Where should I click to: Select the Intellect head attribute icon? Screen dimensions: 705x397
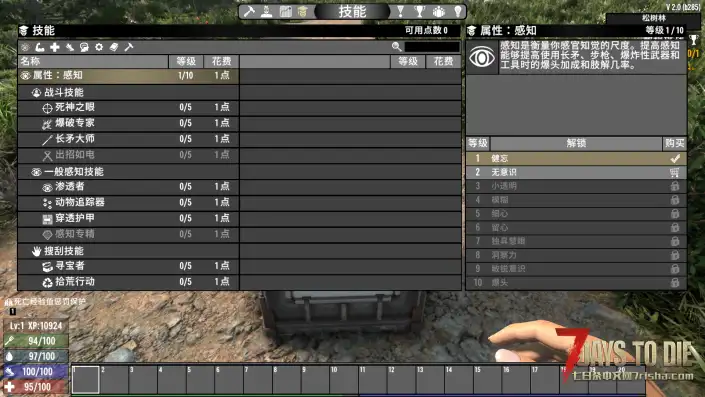point(84,47)
